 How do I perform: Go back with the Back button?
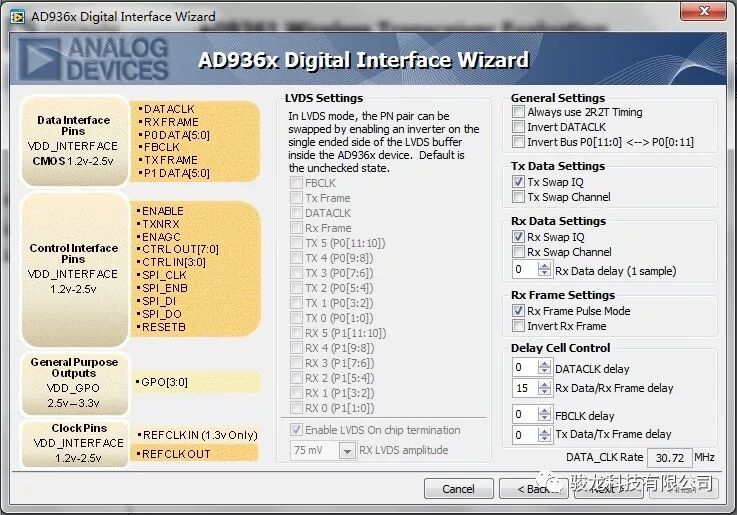540,489
